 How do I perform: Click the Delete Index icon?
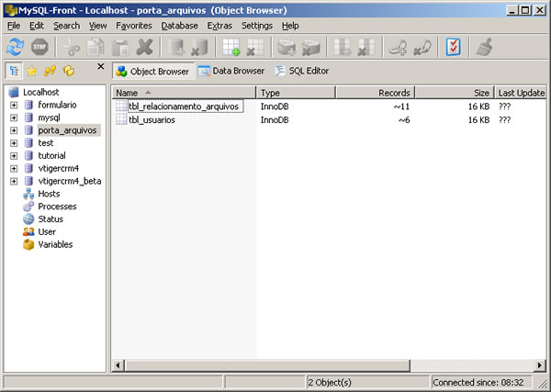[310, 47]
